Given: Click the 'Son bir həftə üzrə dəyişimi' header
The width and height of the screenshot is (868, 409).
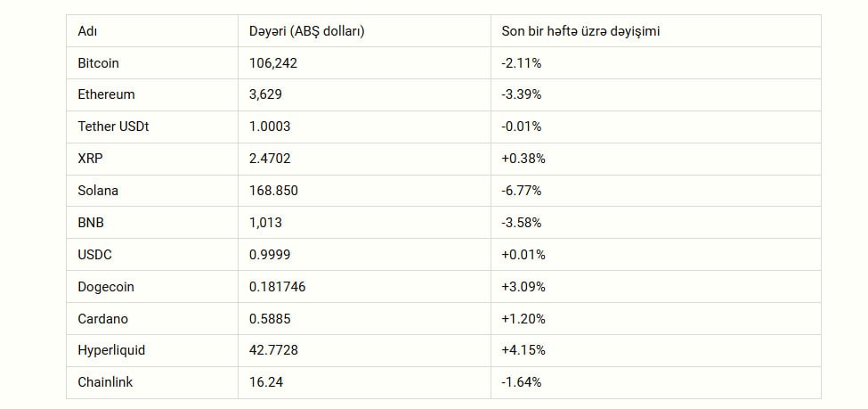Looking at the screenshot, I should click(580, 31).
